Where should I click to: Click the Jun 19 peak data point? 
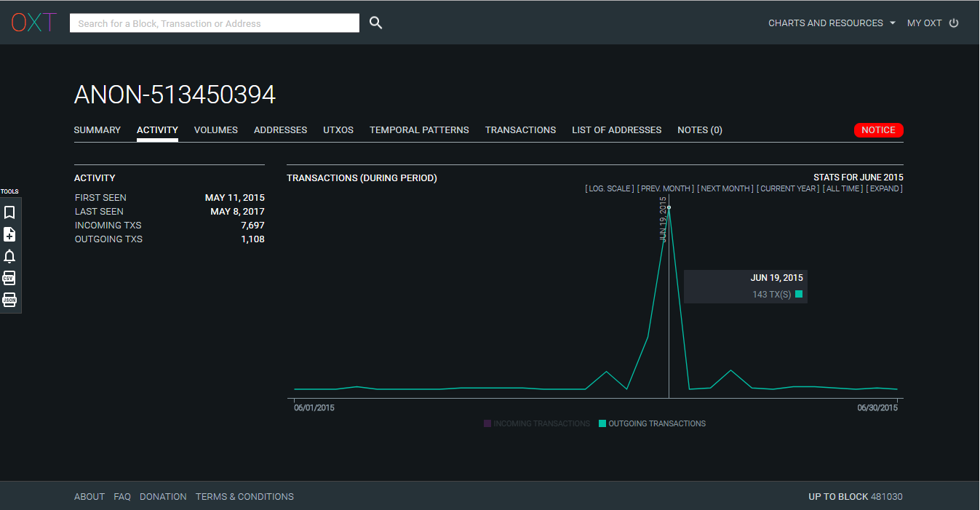point(669,207)
